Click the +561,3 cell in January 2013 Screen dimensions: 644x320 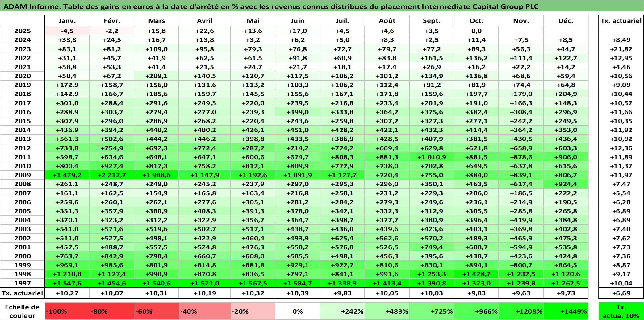67,139
